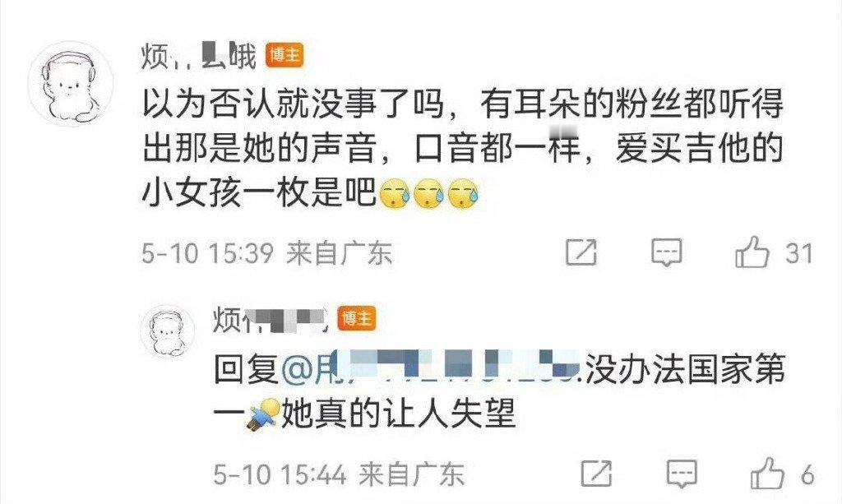842x504 pixels.
Task: Tap the 博主 badge on first comment
Action: click(x=285, y=55)
